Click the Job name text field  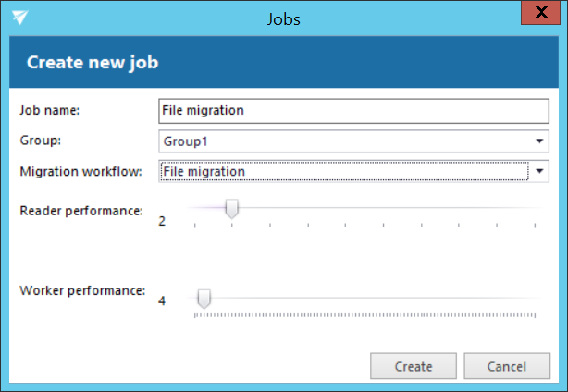[353, 111]
